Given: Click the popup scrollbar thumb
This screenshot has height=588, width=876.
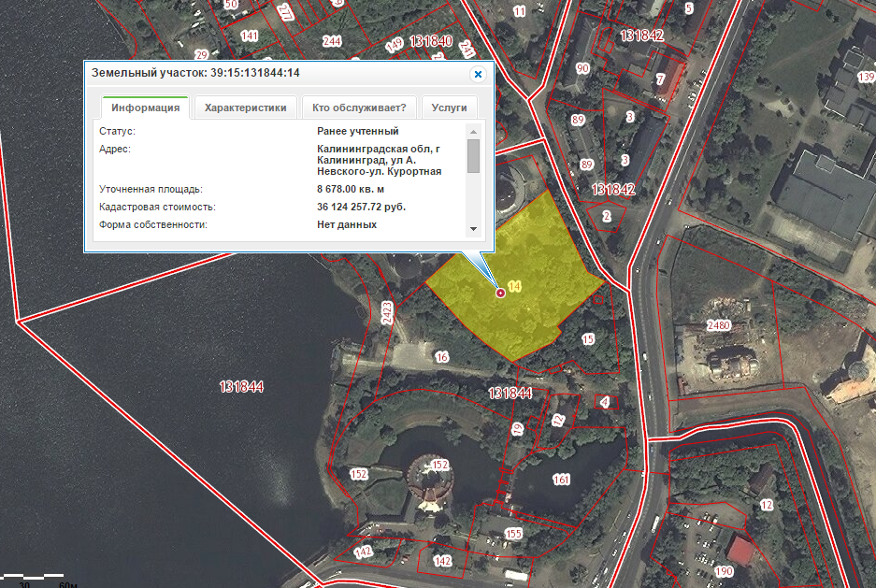Looking at the screenshot, I should tap(473, 156).
